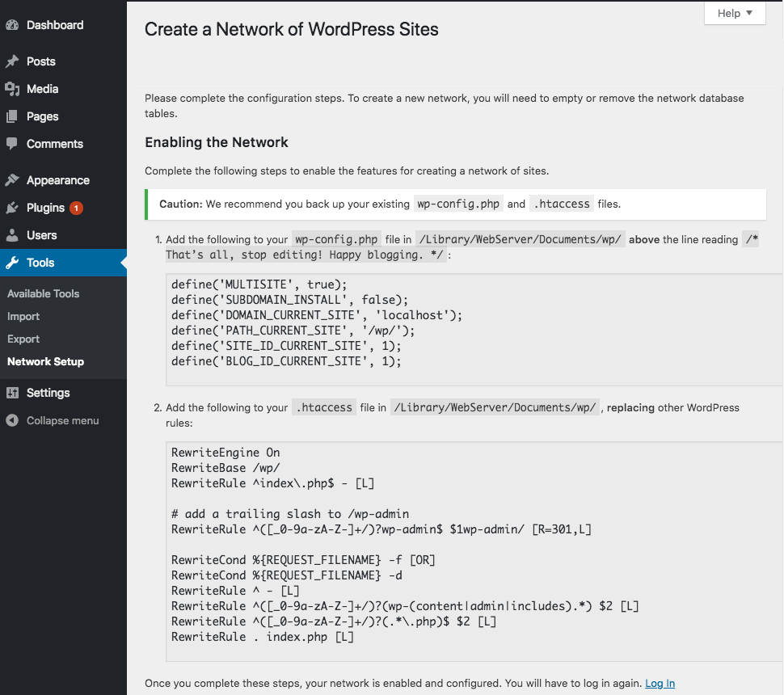This screenshot has width=784, height=695.
Task: Collapse the admin sidebar menu
Action: coord(62,420)
